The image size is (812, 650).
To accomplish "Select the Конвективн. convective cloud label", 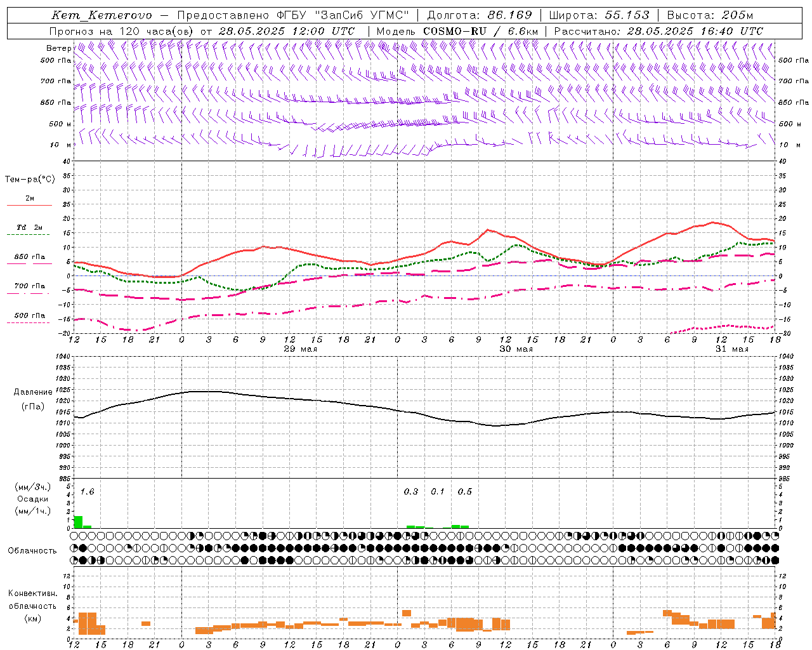I will [x=32, y=594].
